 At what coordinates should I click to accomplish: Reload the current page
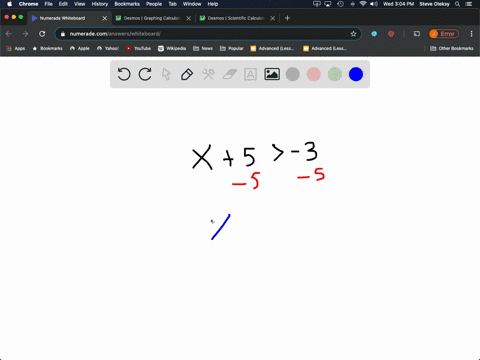[42, 34]
